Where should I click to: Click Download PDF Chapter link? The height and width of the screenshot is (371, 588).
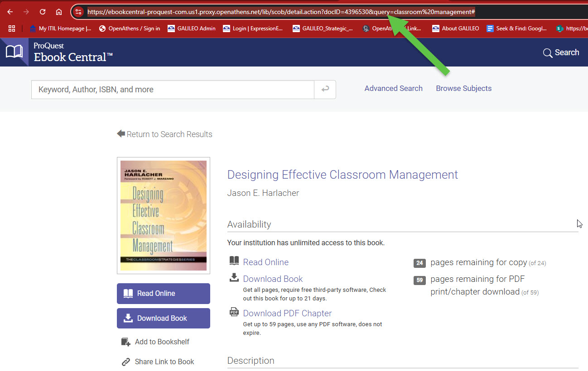coord(287,313)
